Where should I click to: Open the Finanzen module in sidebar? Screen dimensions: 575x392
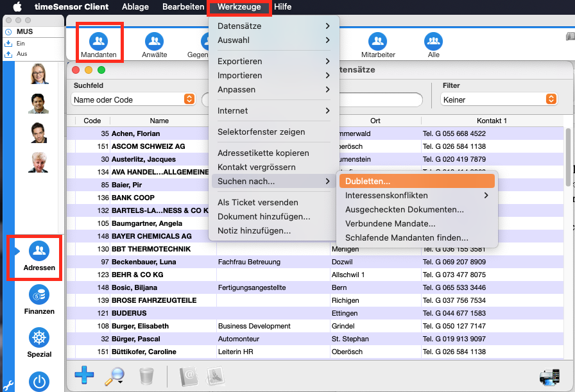coord(39,300)
